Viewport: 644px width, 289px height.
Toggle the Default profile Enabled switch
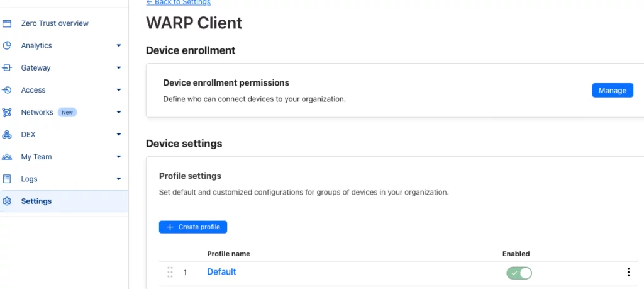[x=519, y=273]
